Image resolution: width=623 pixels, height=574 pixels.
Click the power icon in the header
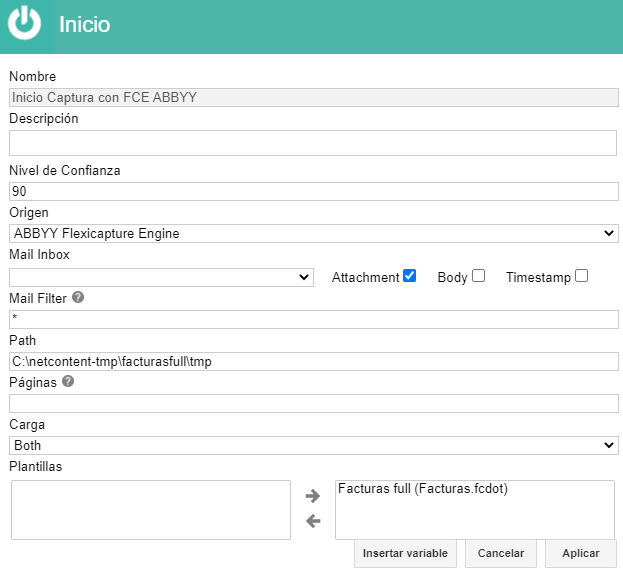coord(25,23)
